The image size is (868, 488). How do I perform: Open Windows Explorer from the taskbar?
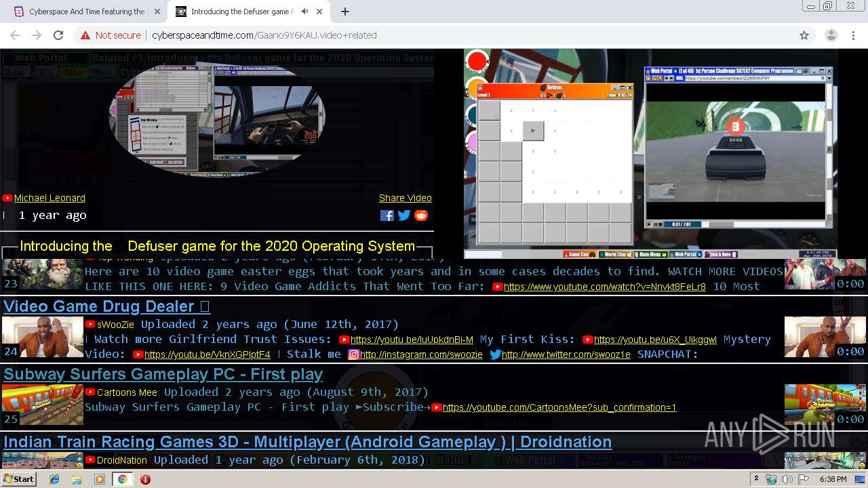[x=77, y=479]
